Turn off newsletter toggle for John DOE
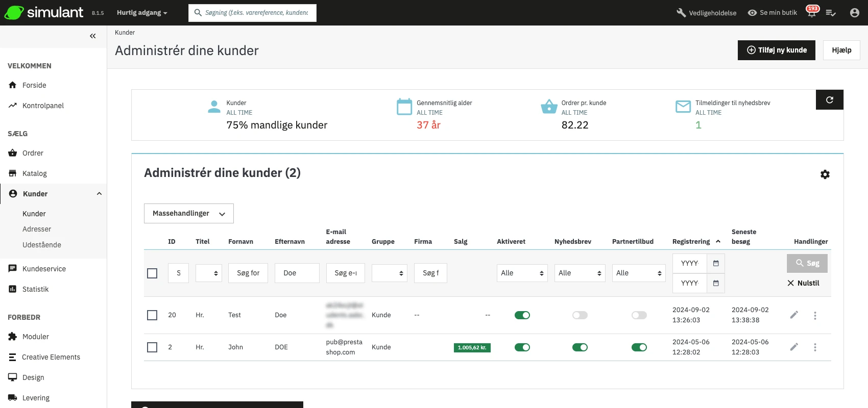Screen dimensions: 868x408 [x=580, y=347]
